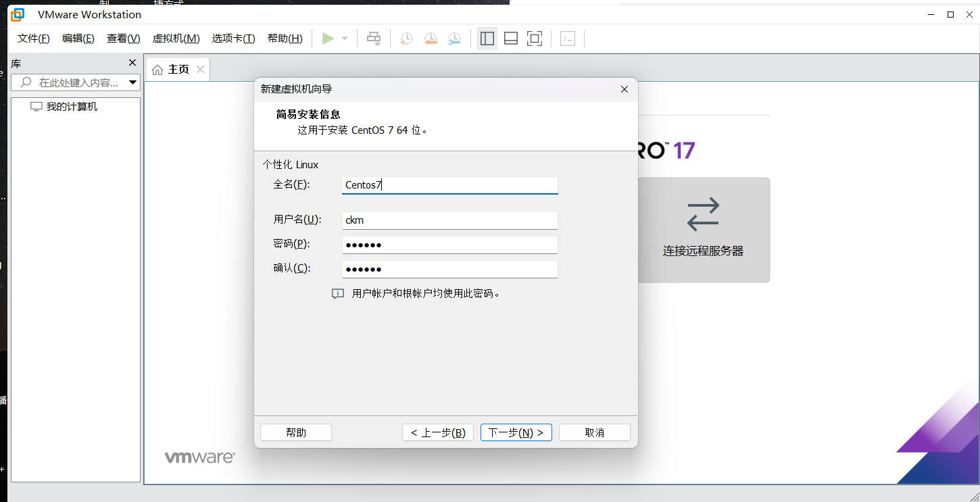Toggle the library sidebar view icon
This screenshot has width=980, height=502.
tap(487, 39)
